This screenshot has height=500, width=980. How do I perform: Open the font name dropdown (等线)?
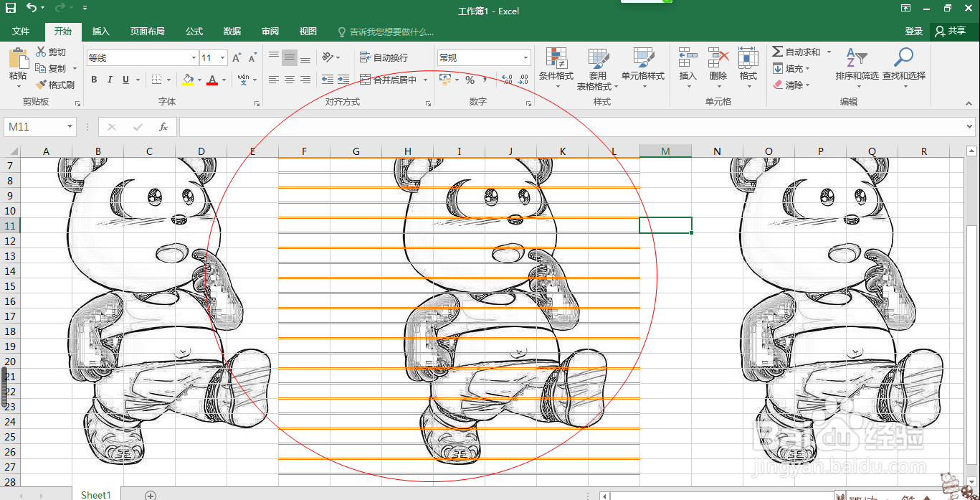[x=194, y=58]
